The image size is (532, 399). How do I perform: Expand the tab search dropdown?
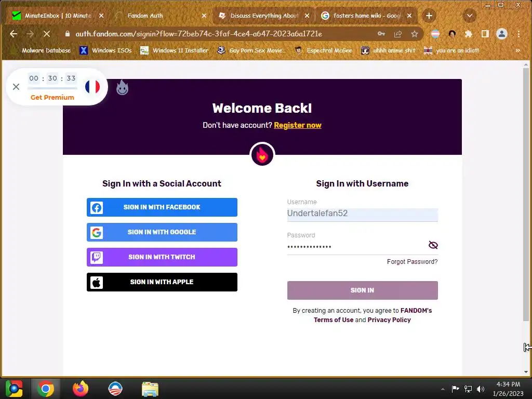470,16
